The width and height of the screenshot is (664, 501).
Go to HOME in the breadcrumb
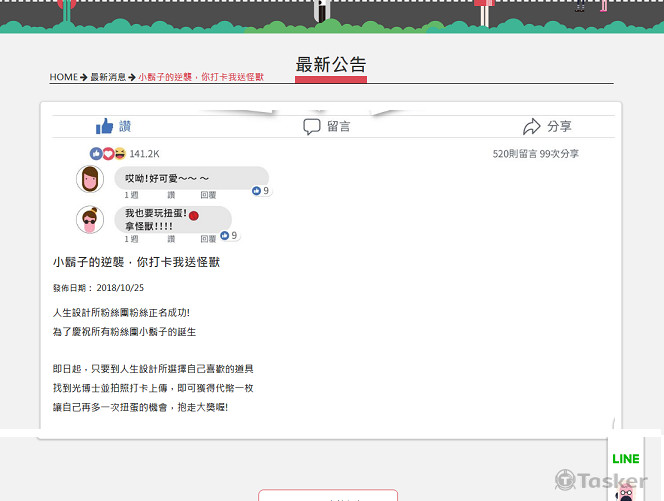[64, 77]
